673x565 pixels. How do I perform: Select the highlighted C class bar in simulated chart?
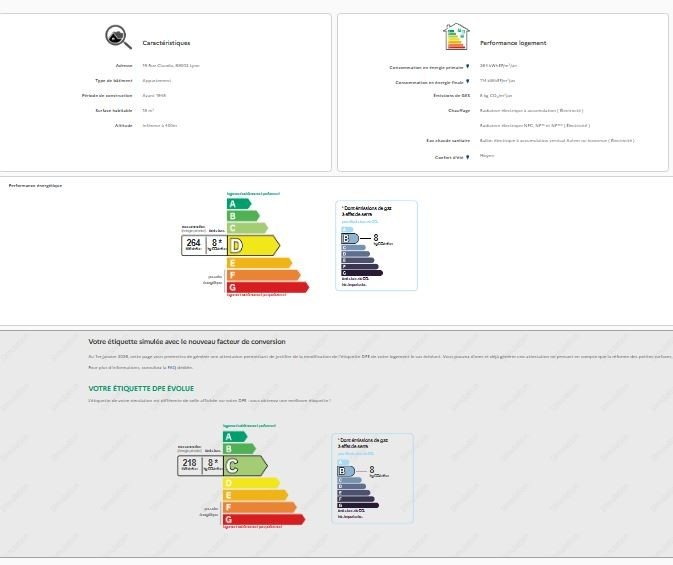[245, 465]
